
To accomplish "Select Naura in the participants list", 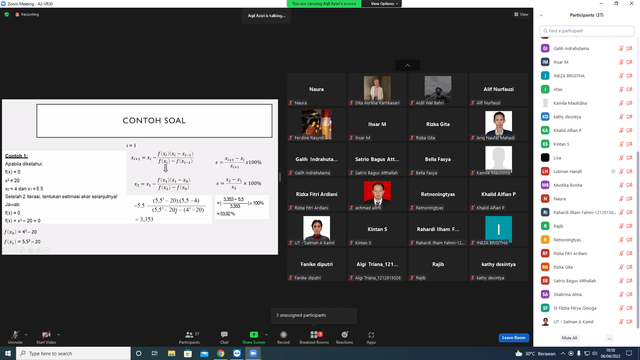I will point(587,199).
